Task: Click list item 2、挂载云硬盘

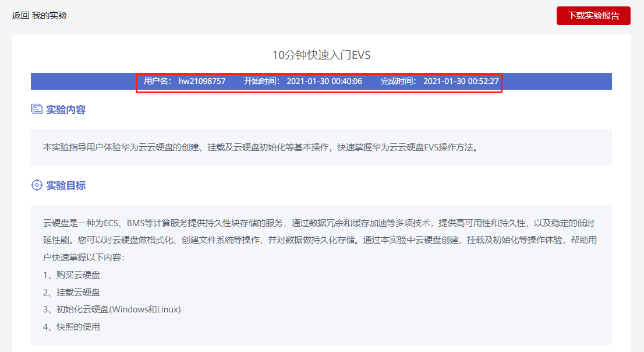Action: pos(72,293)
